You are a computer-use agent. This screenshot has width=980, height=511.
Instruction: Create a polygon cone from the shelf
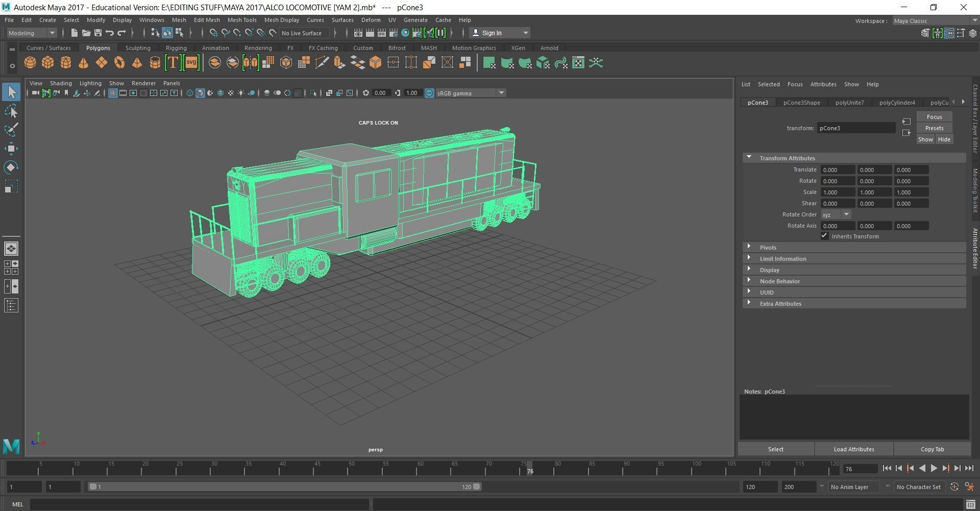pyautogui.click(x=83, y=63)
